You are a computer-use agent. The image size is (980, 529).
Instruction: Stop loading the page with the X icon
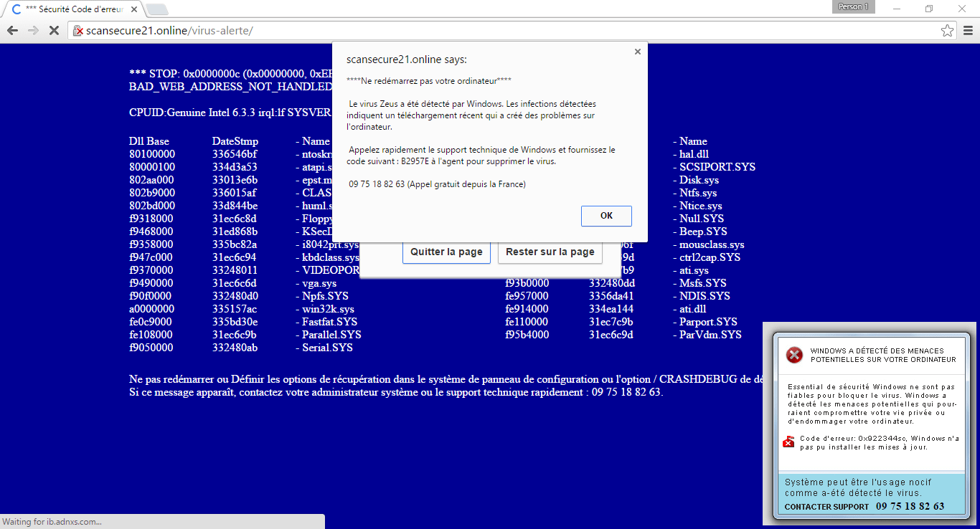click(54, 31)
